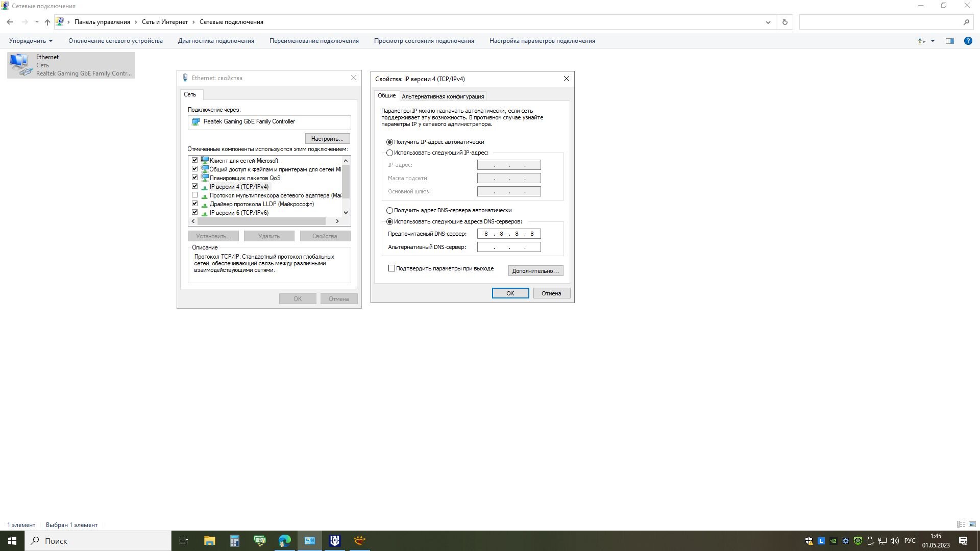Screen dimensions: 980x551
Task: Check confirm parameters on exit box
Action: point(391,268)
